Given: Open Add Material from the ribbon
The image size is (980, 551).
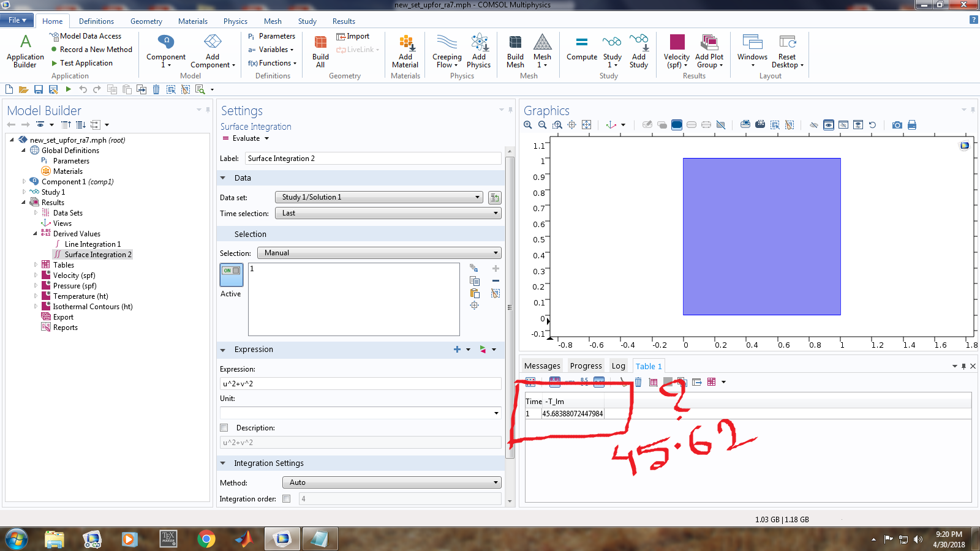Looking at the screenshot, I should click(x=405, y=50).
